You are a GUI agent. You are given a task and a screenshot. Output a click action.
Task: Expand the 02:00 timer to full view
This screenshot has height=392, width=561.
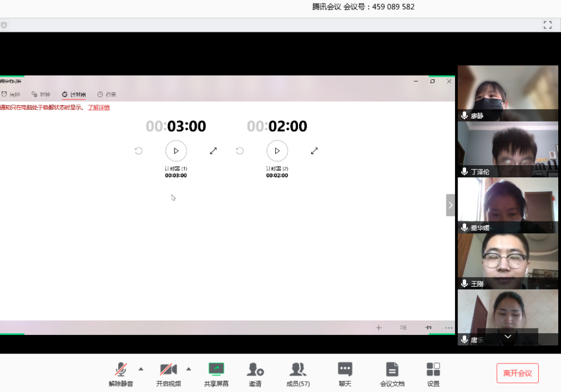point(314,151)
